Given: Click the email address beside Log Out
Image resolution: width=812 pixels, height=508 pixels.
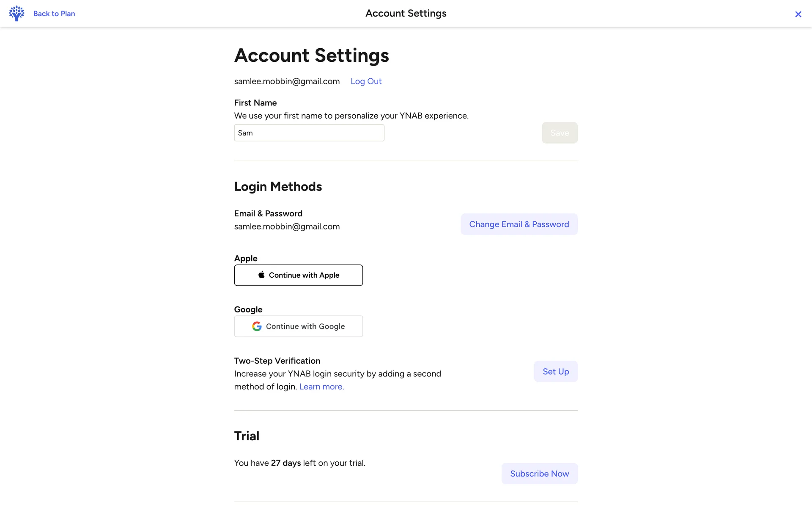Looking at the screenshot, I should click(287, 81).
